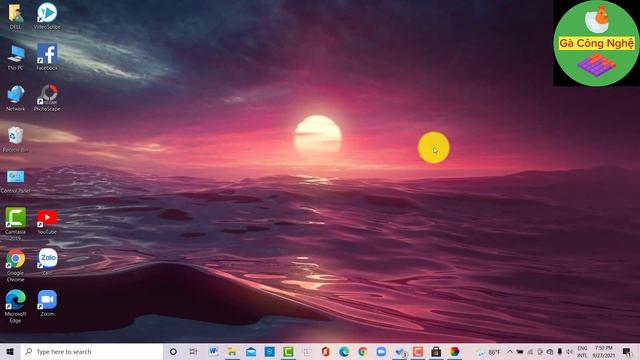Select the VideoScribe desktop shortcut
The height and width of the screenshot is (360, 640).
(x=47, y=16)
